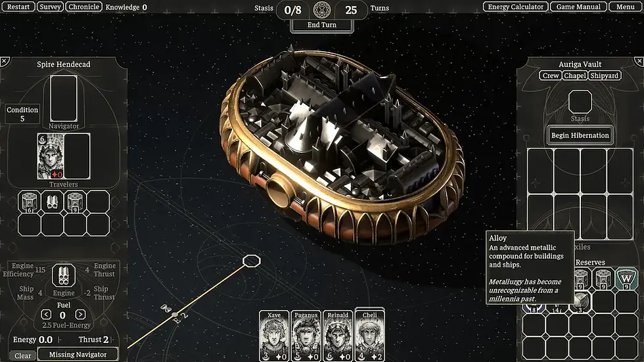Click the Alloy tooltip title
644x362 pixels.
coord(498,238)
